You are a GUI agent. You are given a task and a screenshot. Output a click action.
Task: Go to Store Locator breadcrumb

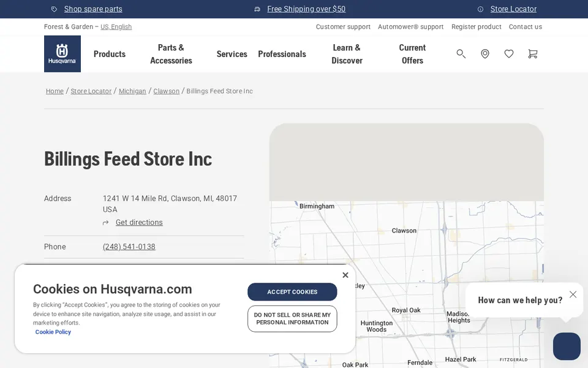pyautogui.click(x=91, y=91)
